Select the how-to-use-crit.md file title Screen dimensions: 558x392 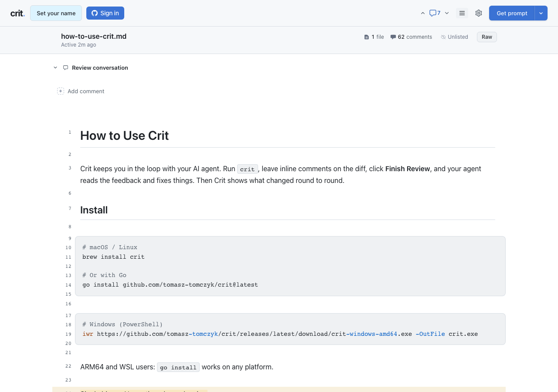[94, 36]
